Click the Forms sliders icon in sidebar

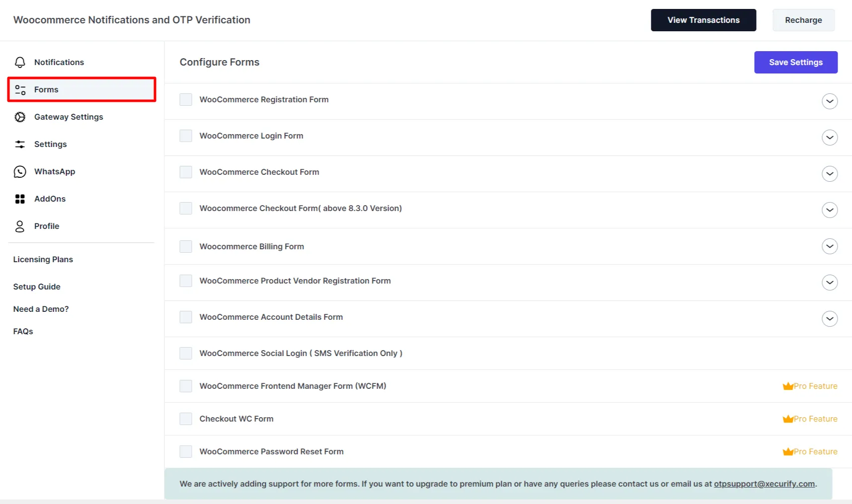click(x=20, y=89)
